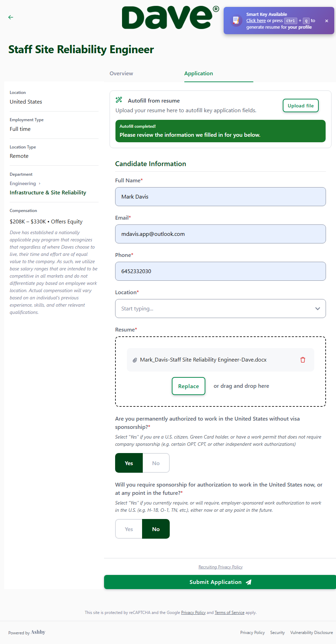The image size is (336, 644).
Task: Switch to the Overview tab
Action: [x=121, y=74]
